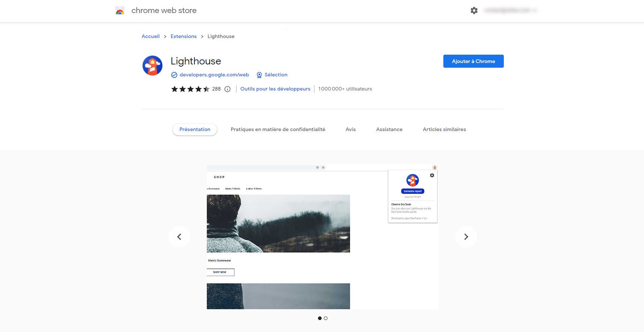Screen dimensions: 644x332
Task: Open the blurred account email dropdown
Action: 510,10
